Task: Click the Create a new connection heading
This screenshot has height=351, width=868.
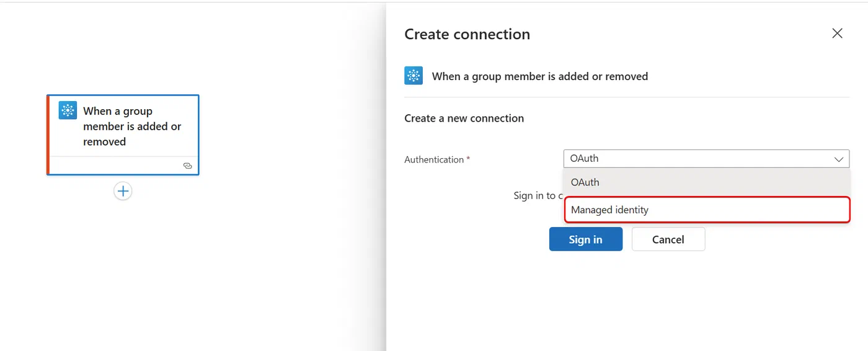Action: pyautogui.click(x=464, y=118)
